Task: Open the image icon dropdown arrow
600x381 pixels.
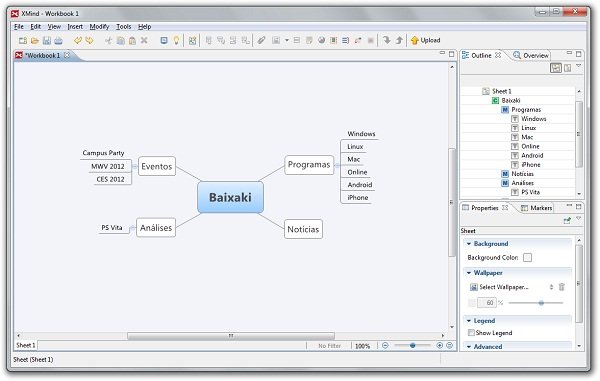Action: click(287, 40)
